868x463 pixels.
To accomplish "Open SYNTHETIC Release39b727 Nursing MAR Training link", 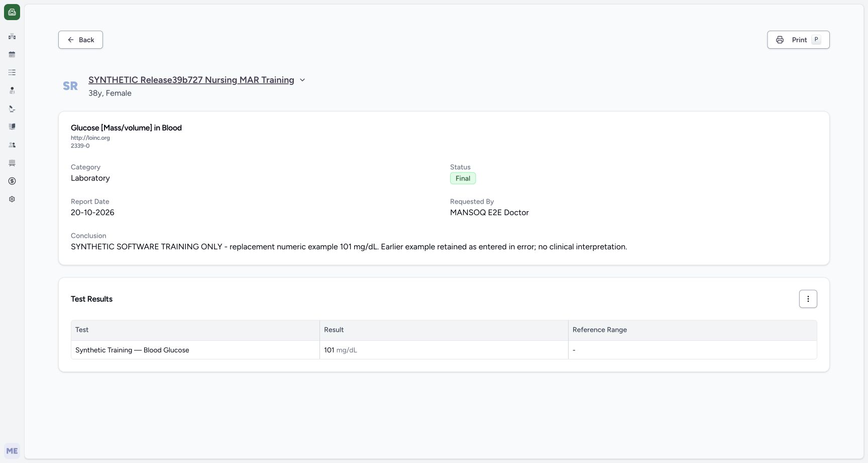I will pyautogui.click(x=191, y=80).
